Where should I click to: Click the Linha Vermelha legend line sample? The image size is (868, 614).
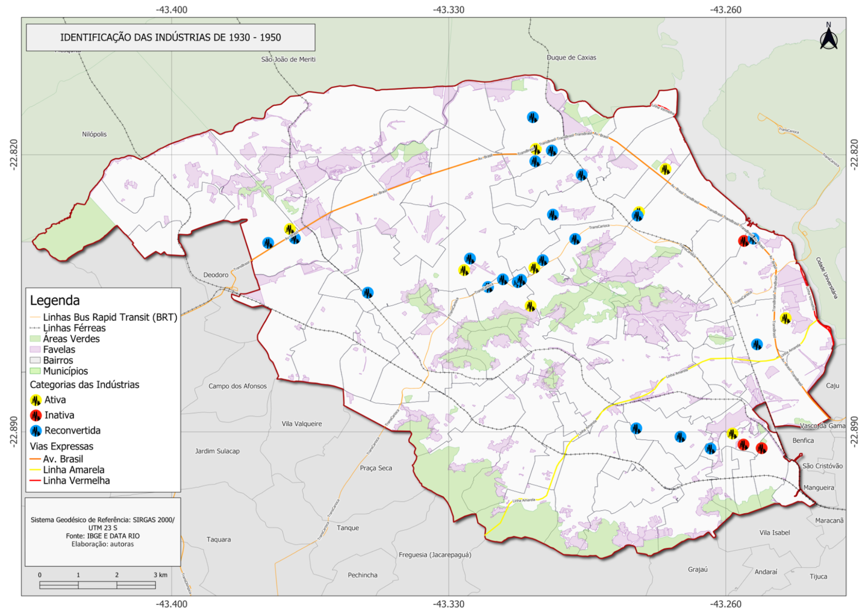(x=35, y=481)
